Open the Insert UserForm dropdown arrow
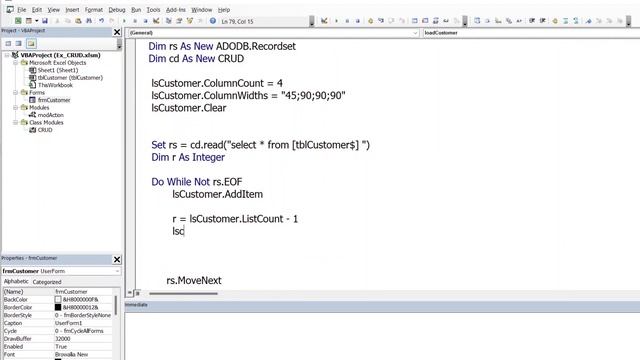 pyautogui.click(x=36, y=21)
